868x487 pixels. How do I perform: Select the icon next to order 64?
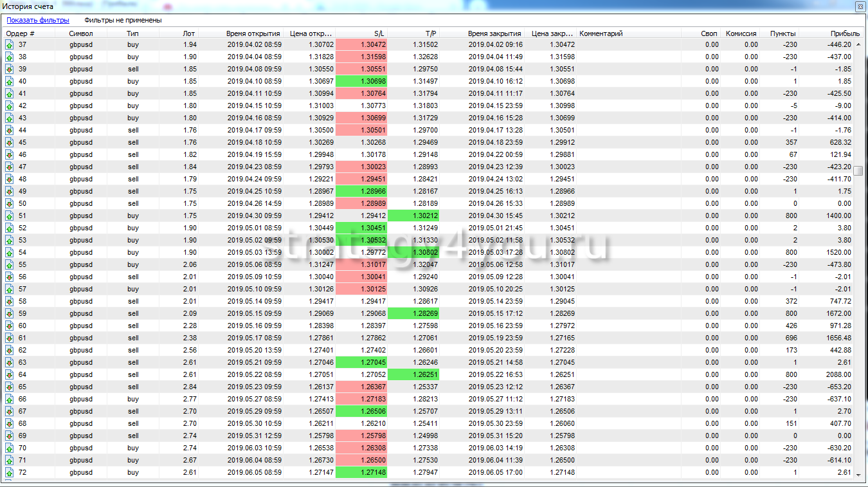[x=10, y=375]
